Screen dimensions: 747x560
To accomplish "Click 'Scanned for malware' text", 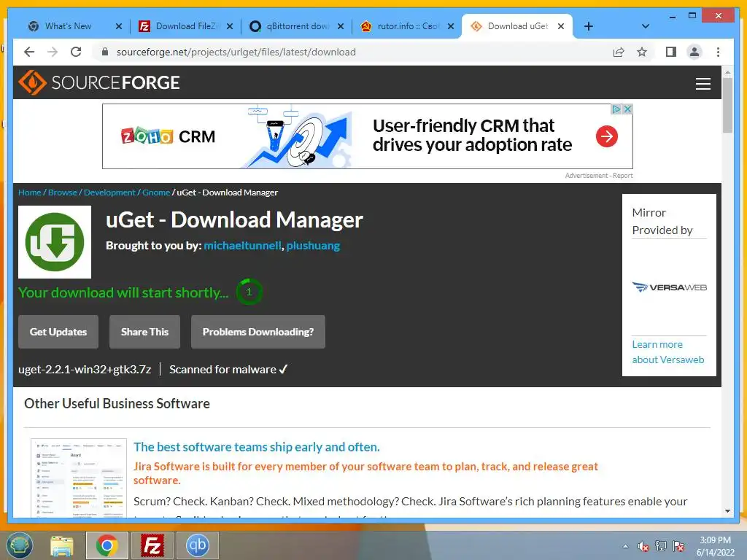I will click(223, 370).
